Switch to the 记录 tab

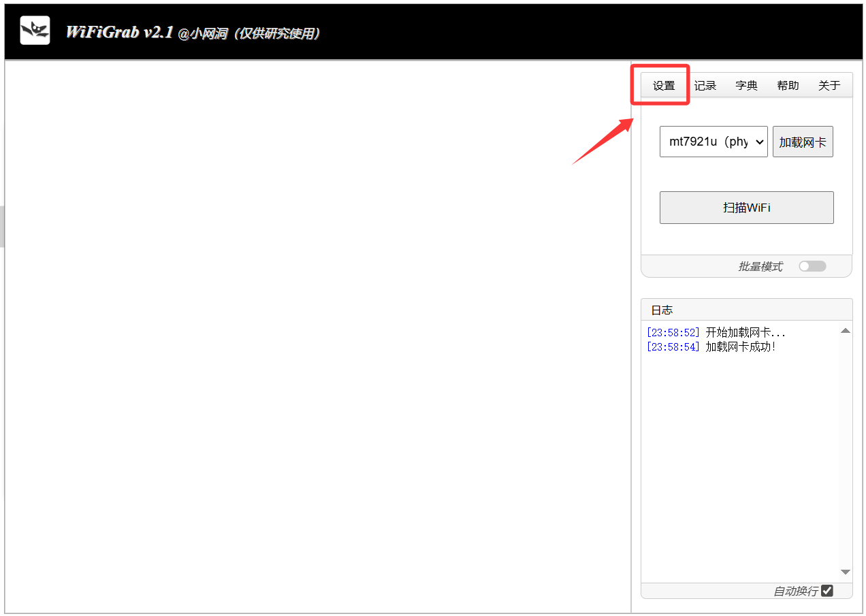[x=705, y=86]
